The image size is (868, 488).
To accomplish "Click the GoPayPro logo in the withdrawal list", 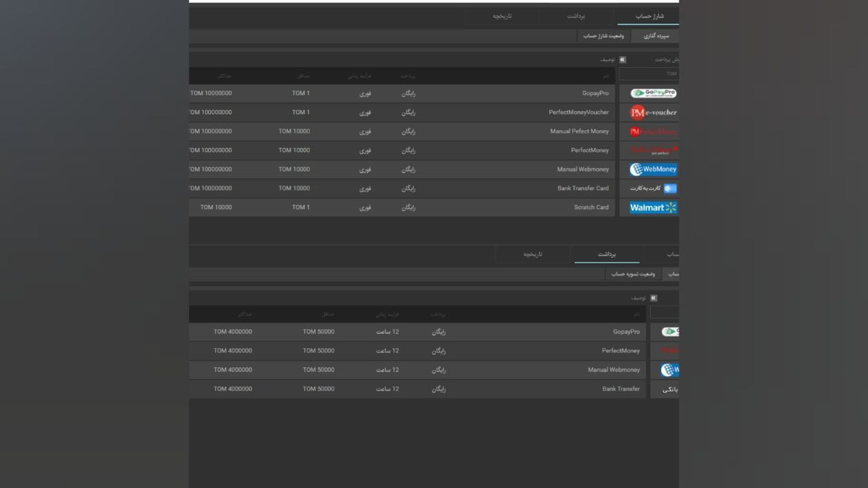I will pyautogui.click(x=670, y=332).
